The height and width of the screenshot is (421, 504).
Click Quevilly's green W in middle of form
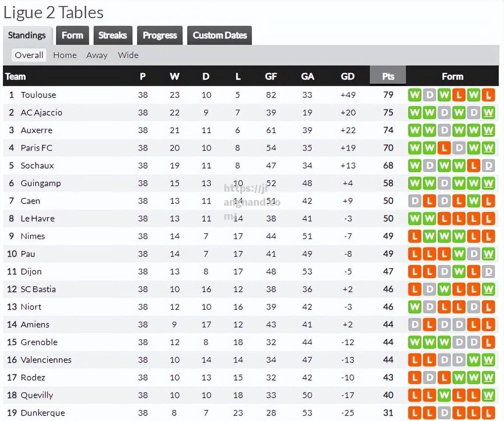[444, 396]
